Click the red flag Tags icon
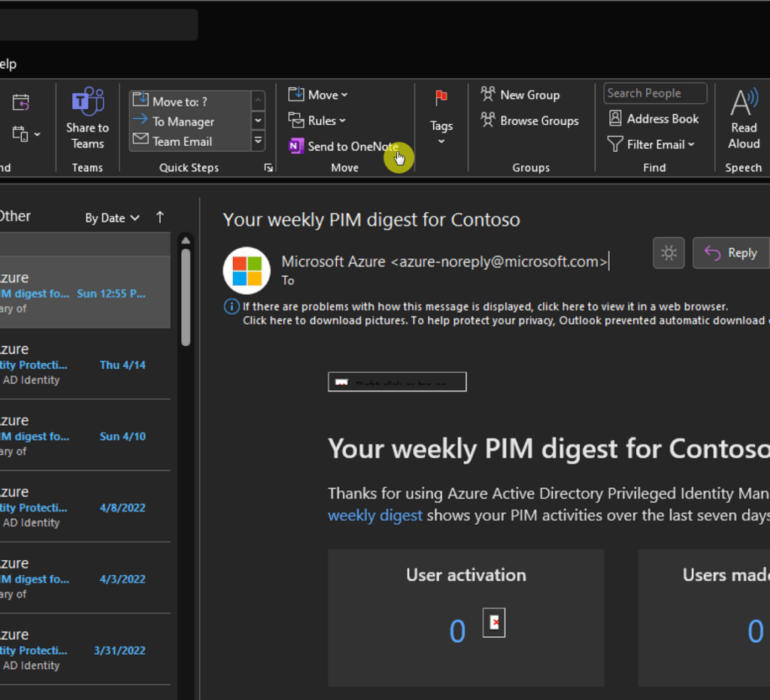Screen dimensions: 770x700 pyautogui.click(x=441, y=97)
